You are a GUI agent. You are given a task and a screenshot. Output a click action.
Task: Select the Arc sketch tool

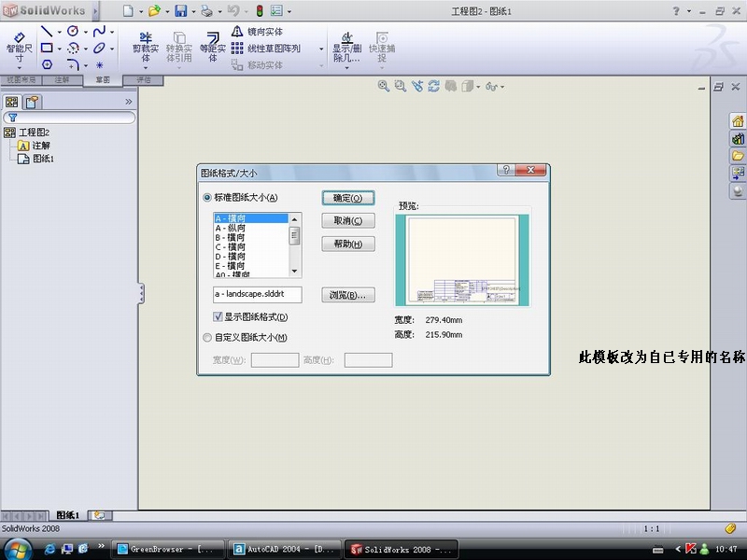click(73, 48)
